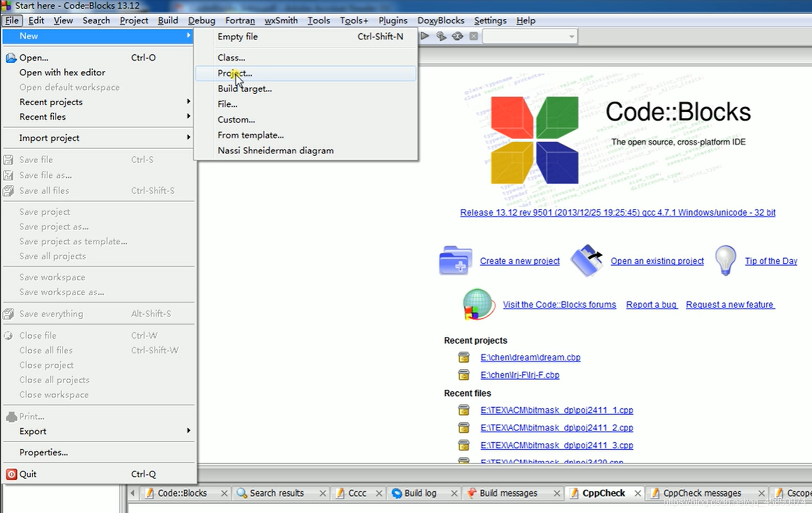Click the Release 13.12 rev 9501 link
The width and height of the screenshot is (812, 513).
pos(618,212)
